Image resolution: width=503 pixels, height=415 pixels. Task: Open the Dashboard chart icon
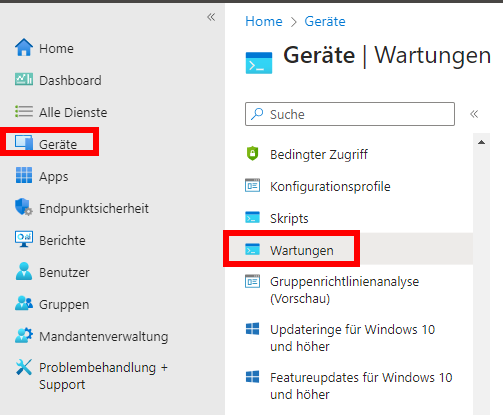click(24, 79)
